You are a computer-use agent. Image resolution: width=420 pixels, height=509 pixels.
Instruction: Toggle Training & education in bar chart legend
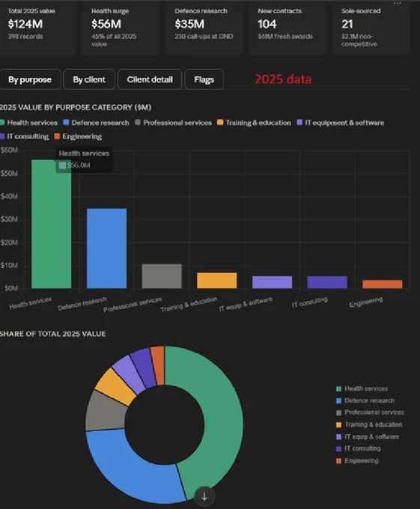point(254,123)
